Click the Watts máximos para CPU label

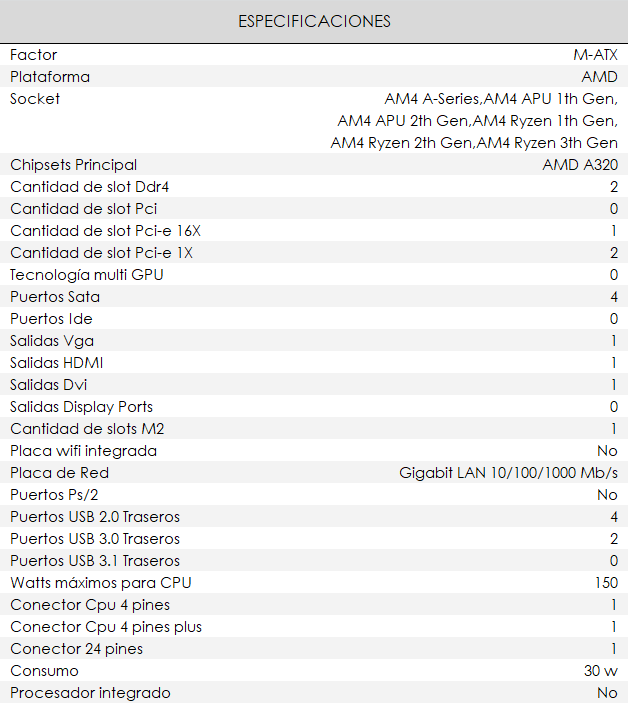click(x=101, y=583)
